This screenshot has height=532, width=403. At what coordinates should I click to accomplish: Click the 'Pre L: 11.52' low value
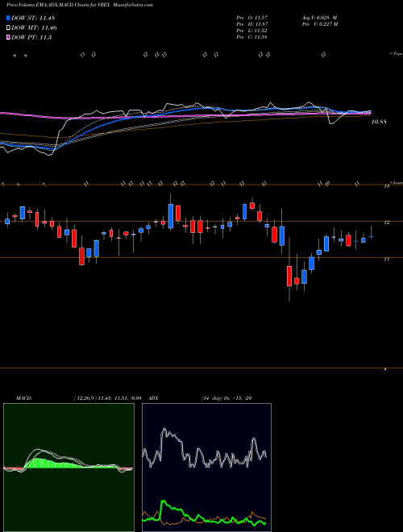(252, 31)
